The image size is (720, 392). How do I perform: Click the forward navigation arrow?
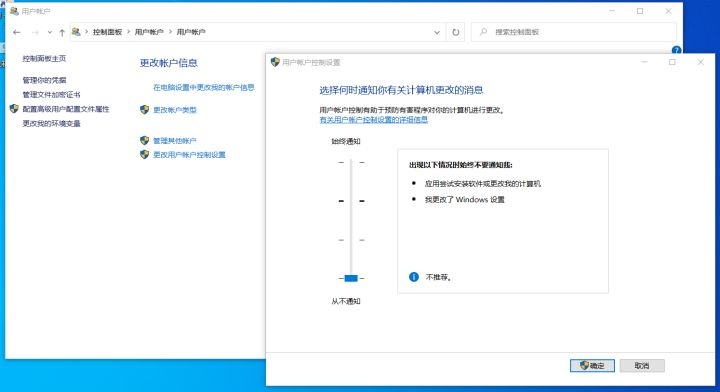click(35, 32)
